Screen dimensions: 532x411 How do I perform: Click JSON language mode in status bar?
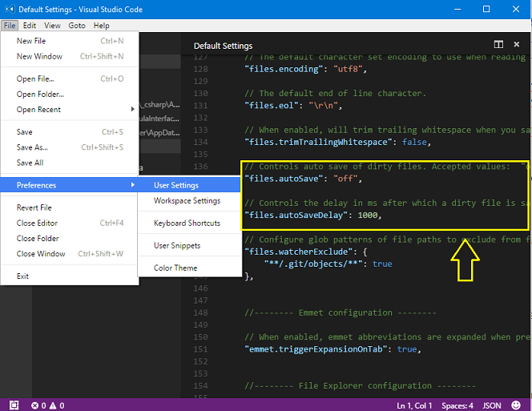pyautogui.click(x=492, y=405)
